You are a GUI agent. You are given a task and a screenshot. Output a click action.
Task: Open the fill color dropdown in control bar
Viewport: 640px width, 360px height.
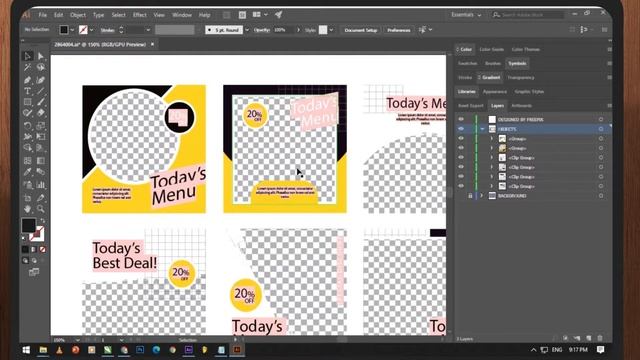pyautogui.click(x=72, y=30)
